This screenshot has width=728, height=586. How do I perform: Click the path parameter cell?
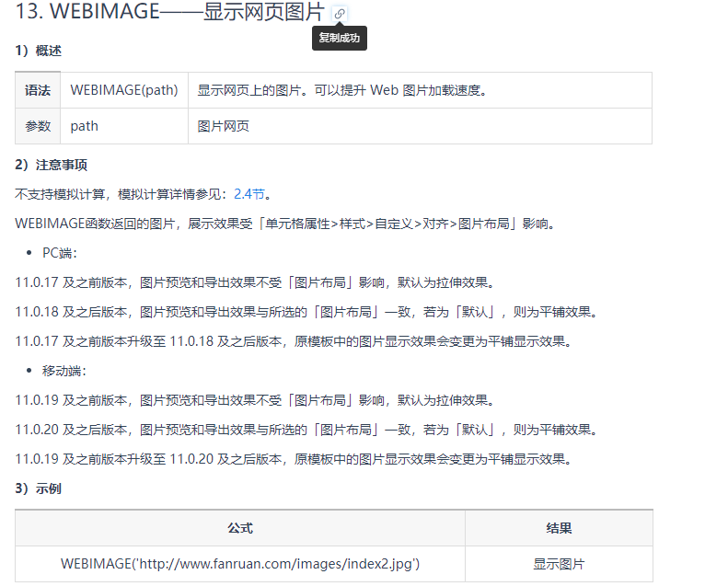point(85,126)
